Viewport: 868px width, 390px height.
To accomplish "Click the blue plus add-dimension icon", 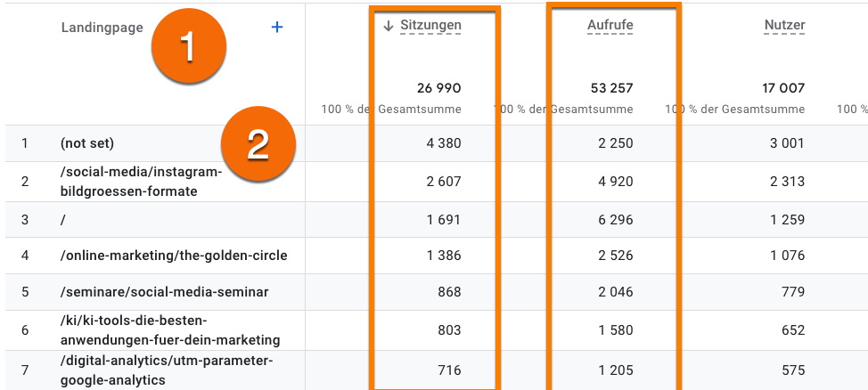I will (277, 28).
